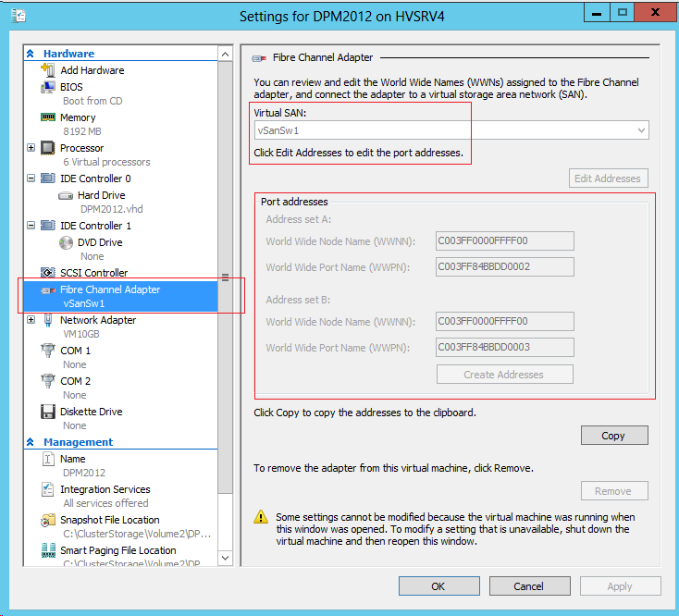Click the IDE Controller 0 icon
This screenshot has height=616, width=679.
coord(47,179)
